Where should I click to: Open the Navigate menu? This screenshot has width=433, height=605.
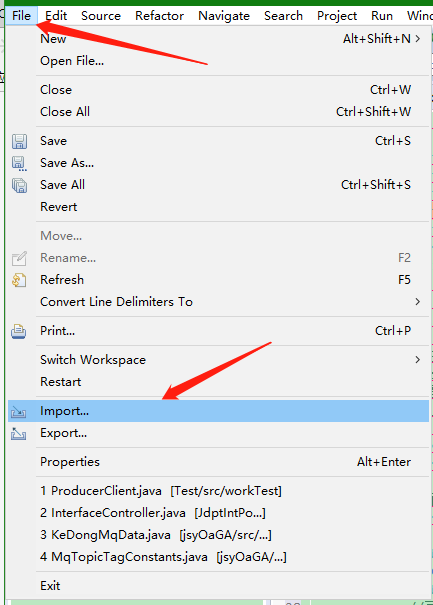pos(224,16)
